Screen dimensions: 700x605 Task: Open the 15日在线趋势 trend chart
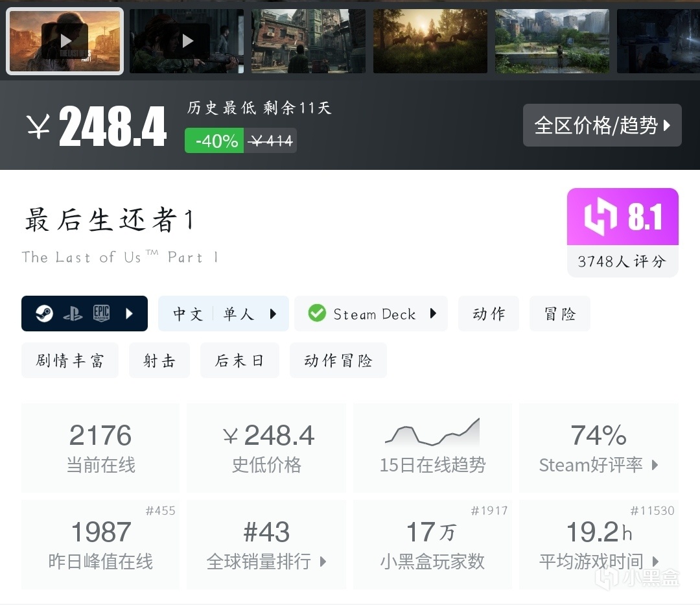[432, 448]
